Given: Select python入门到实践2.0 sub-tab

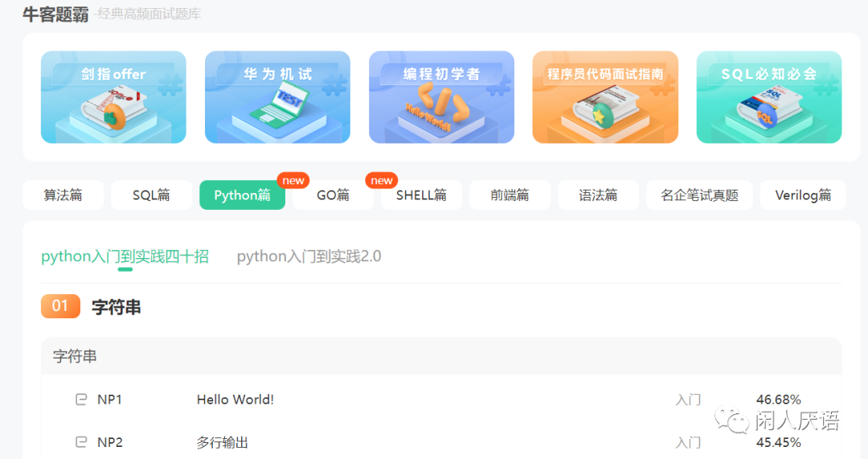Looking at the screenshot, I should (309, 256).
